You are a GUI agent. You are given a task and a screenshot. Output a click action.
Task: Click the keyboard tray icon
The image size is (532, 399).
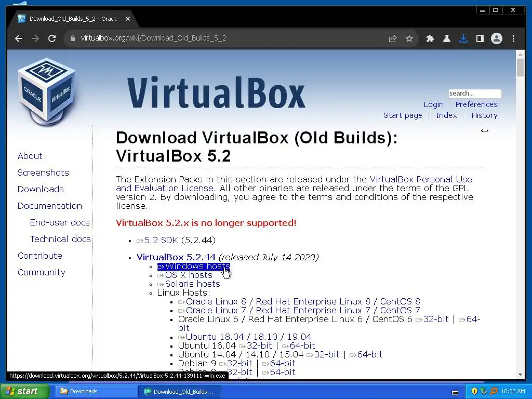click(x=455, y=392)
